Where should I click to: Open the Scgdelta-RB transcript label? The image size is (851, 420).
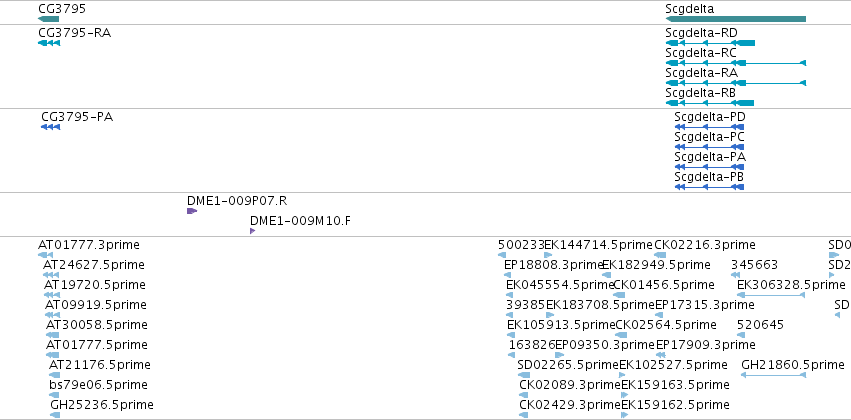[x=701, y=93]
